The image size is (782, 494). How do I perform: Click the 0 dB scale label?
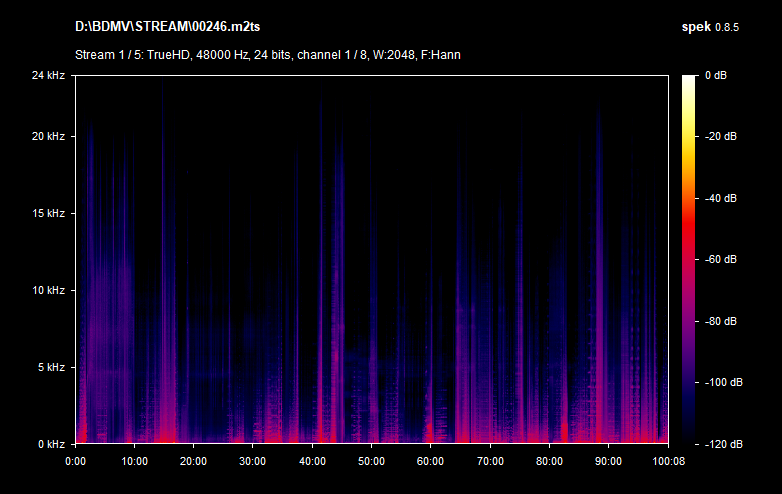715,75
